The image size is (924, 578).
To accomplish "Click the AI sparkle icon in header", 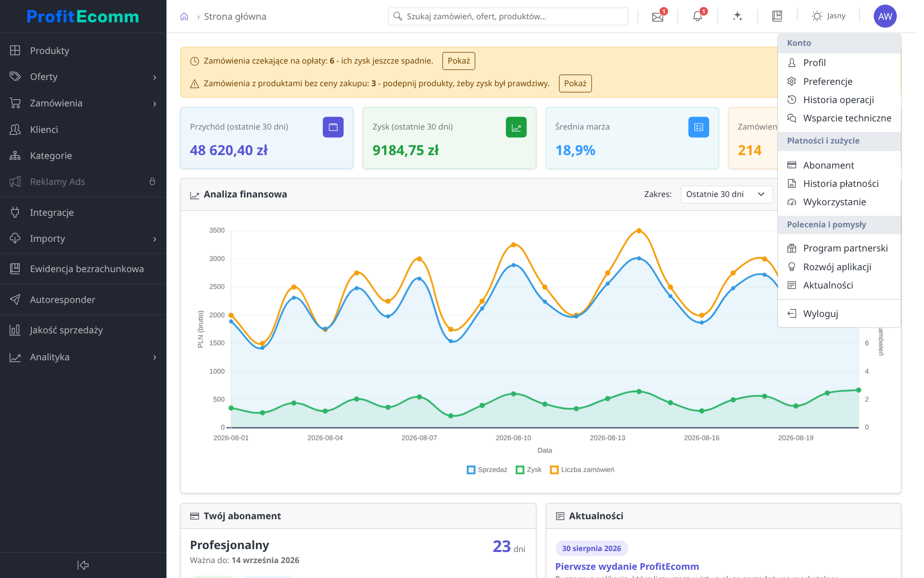I will click(737, 16).
